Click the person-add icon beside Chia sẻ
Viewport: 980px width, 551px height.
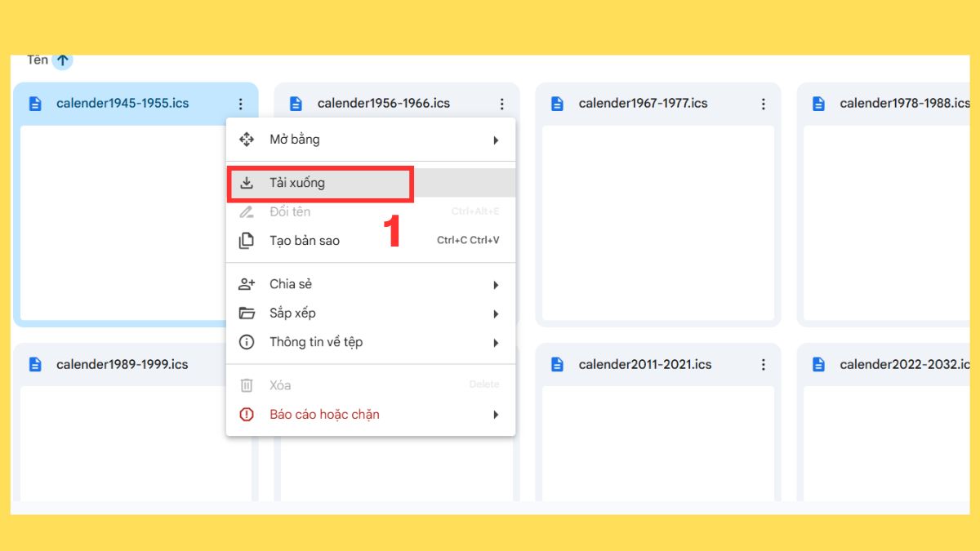(x=247, y=284)
